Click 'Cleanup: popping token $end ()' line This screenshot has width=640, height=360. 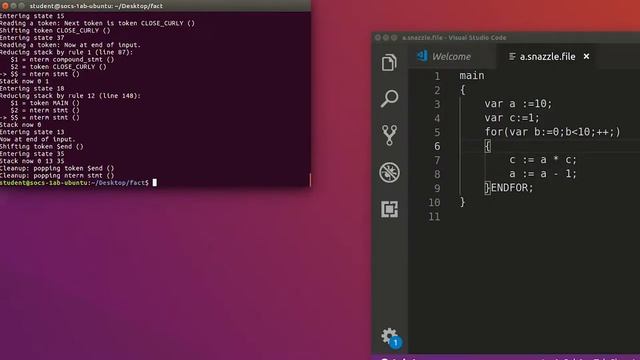click(x=57, y=168)
